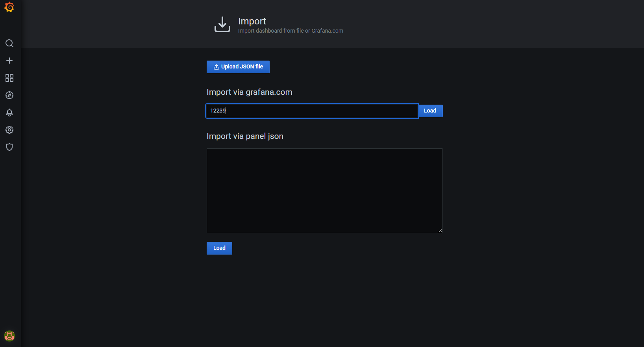The image size is (644, 347).
Task: Grab the text area resize handle
Action: (x=440, y=231)
